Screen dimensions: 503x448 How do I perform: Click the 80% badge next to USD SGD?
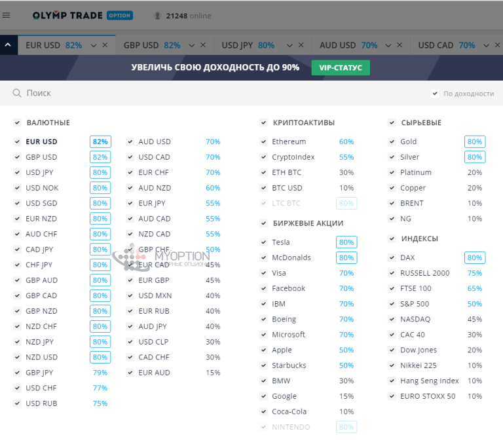point(100,203)
